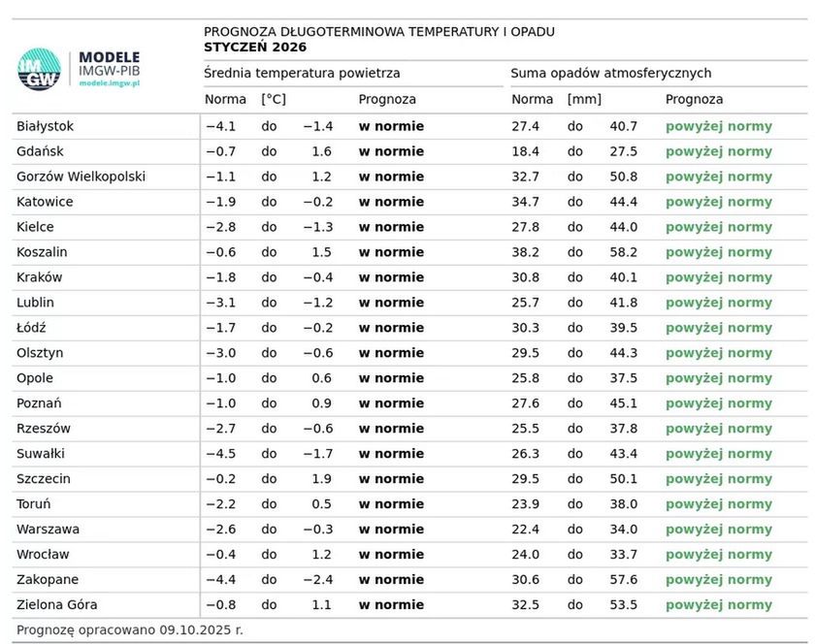Viewport: 815px width, 644px height.
Task: Click Szczecin's 1.9 upper temperature value
Action: click(322, 479)
